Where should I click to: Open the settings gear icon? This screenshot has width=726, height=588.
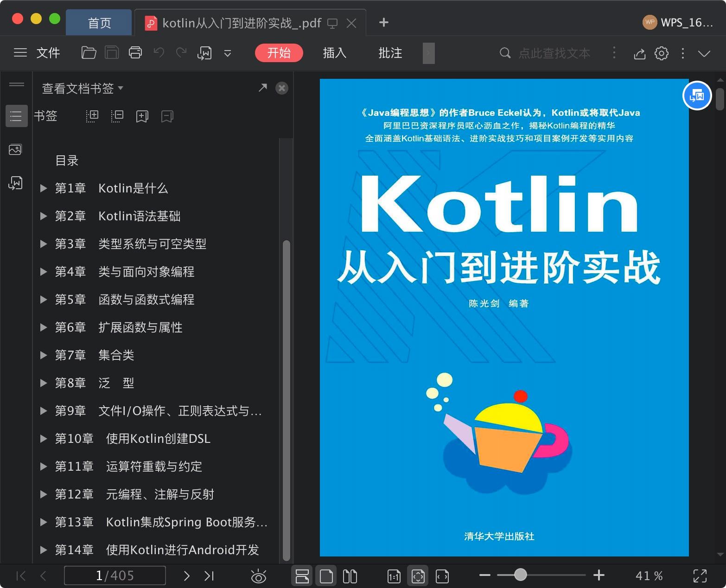[662, 53]
